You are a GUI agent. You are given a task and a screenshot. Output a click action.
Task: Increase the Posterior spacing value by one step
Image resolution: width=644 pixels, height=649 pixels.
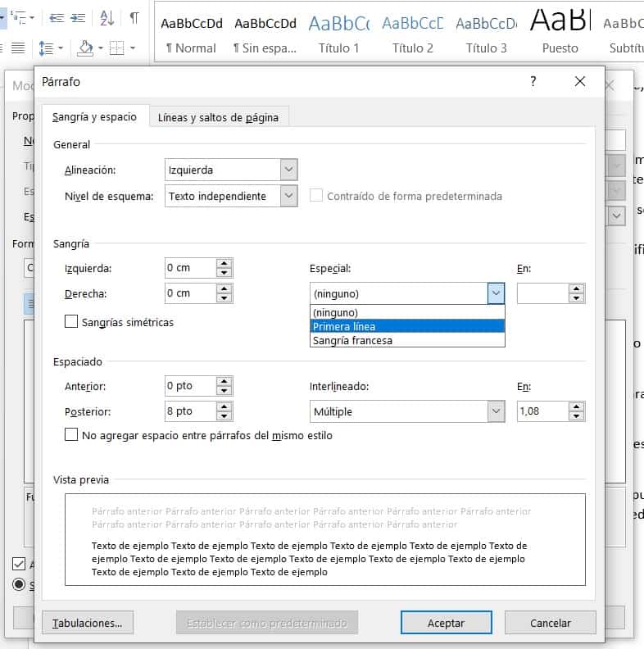click(224, 406)
